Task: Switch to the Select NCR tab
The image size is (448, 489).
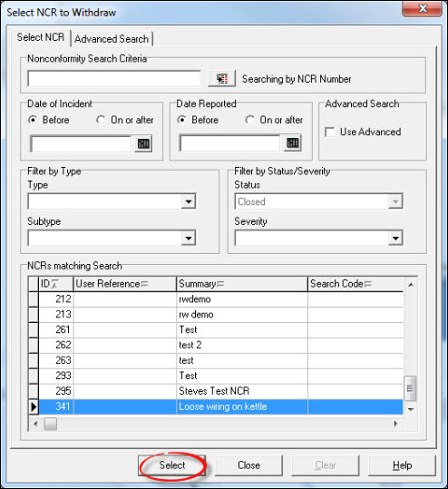Action: (41, 37)
